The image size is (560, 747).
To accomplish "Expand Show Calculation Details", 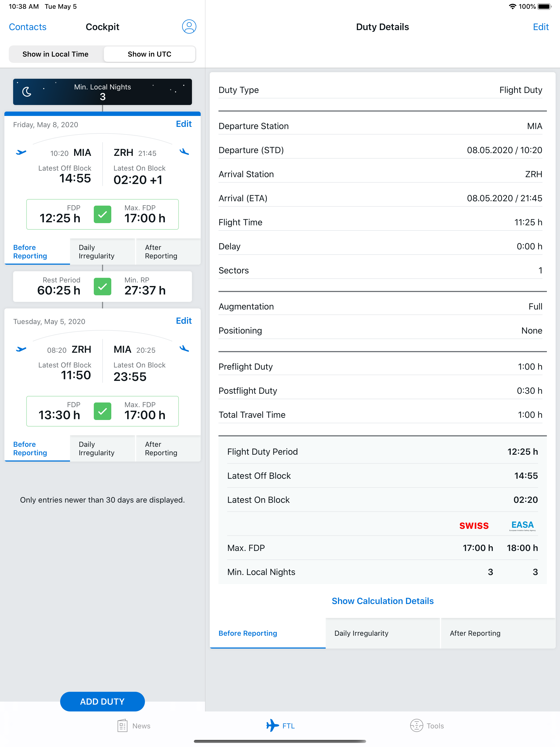I will coord(383,601).
